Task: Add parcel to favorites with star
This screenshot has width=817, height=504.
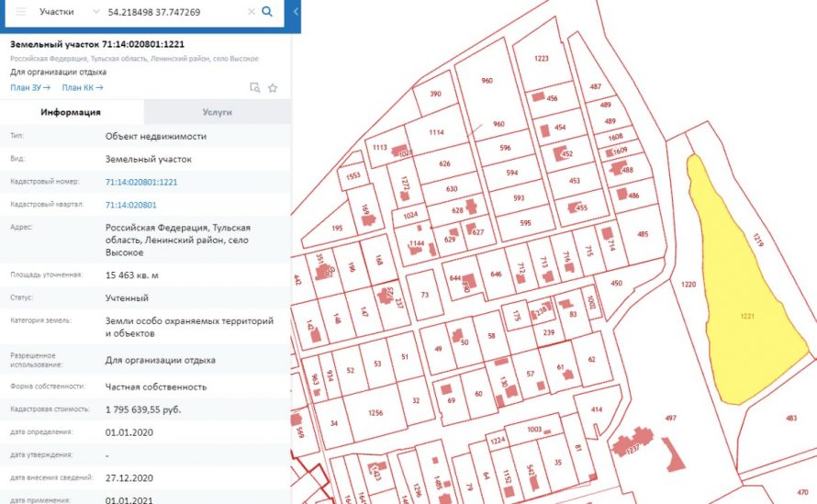Action: 273,88
